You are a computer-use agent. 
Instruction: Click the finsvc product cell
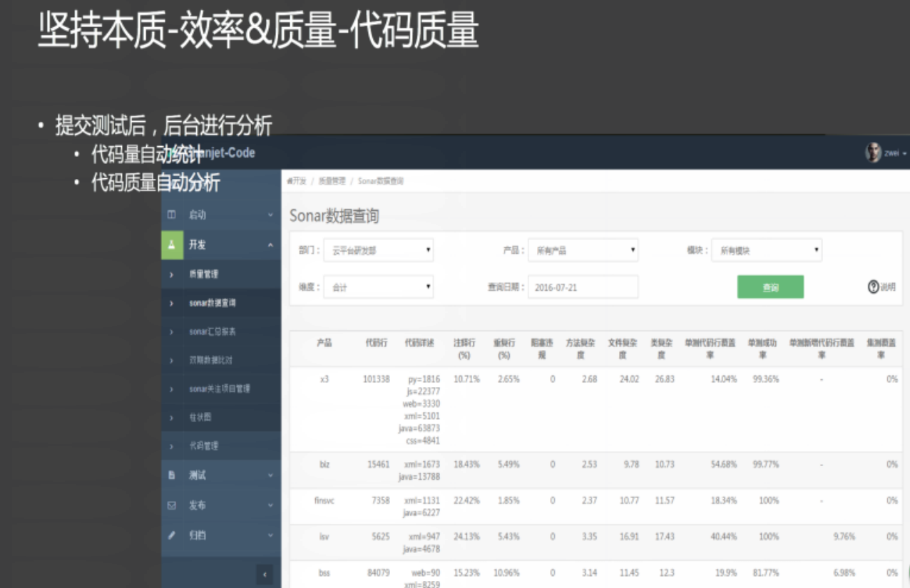[x=324, y=500]
